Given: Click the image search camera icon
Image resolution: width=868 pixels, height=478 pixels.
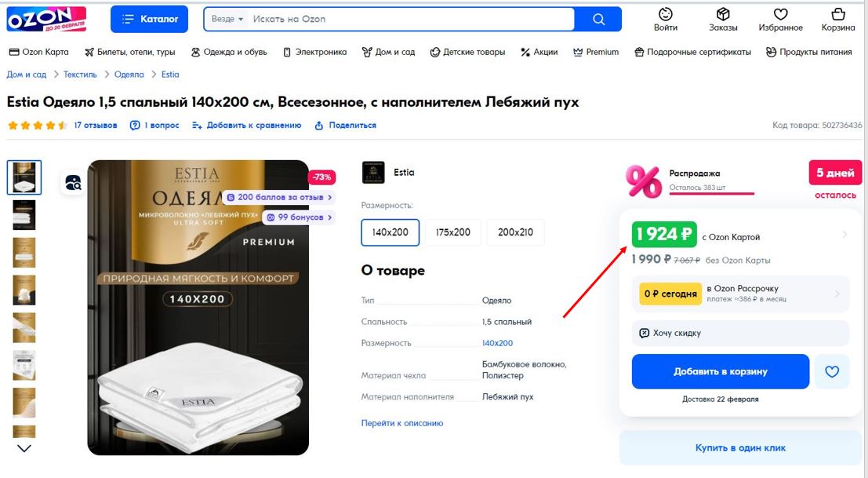Looking at the screenshot, I should pyautogui.click(x=73, y=182).
